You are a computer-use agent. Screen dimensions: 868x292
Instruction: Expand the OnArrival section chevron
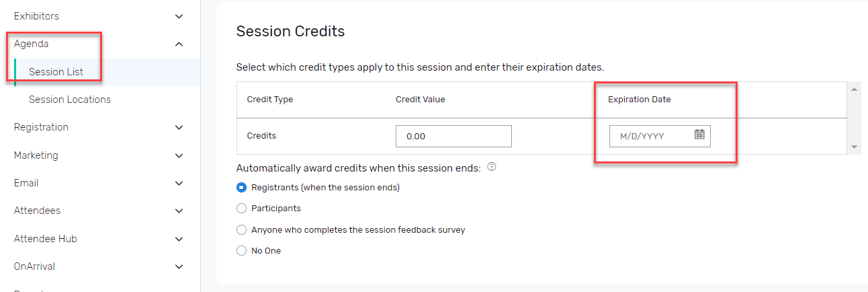179,266
